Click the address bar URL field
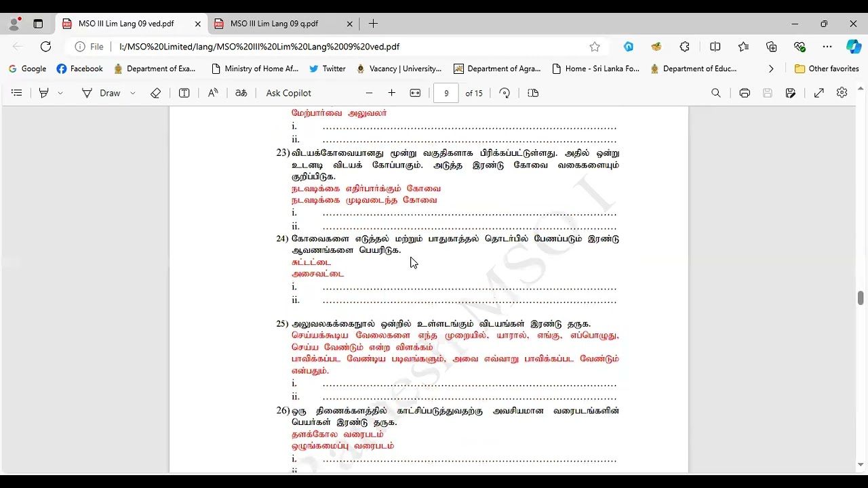 (259, 47)
